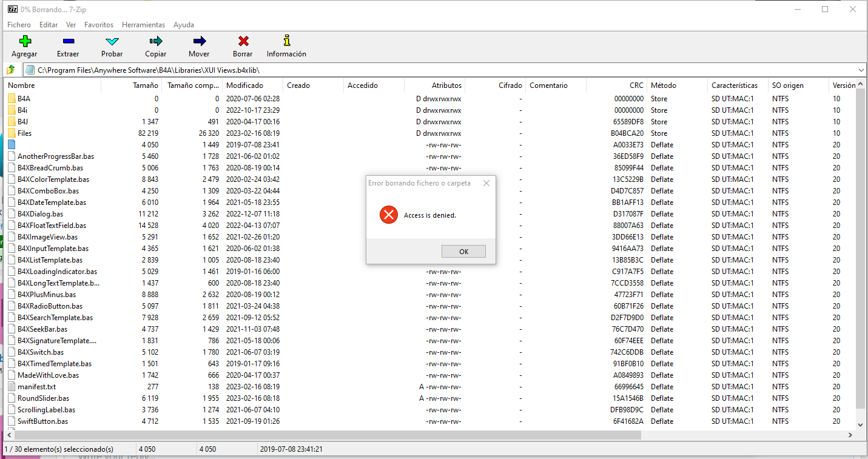Sort by the Nombre column header
The image size is (868, 459).
(52, 85)
